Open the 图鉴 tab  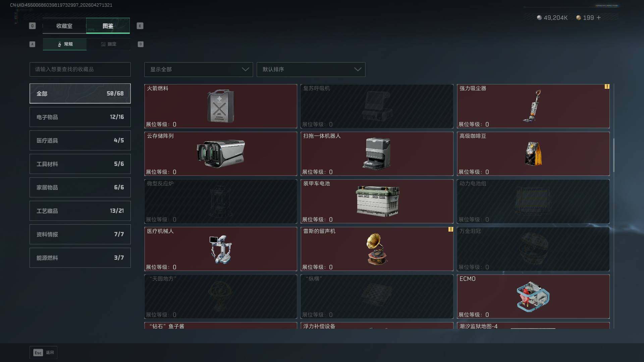click(108, 26)
